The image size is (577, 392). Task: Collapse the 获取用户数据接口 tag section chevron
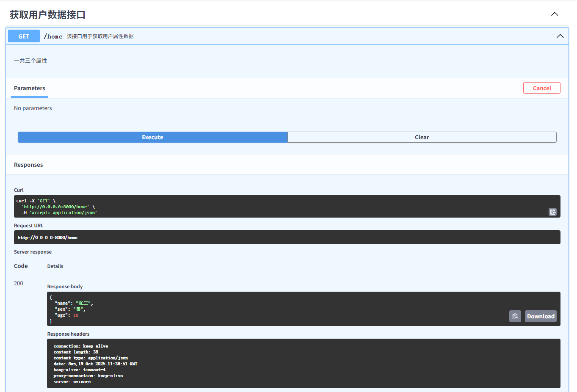pyautogui.click(x=555, y=14)
